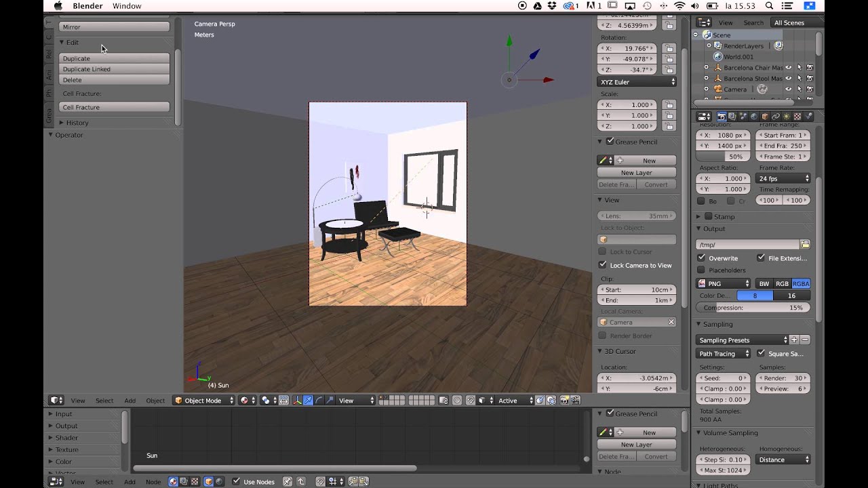Toggle Camera visibility eye in outliner

click(x=788, y=89)
